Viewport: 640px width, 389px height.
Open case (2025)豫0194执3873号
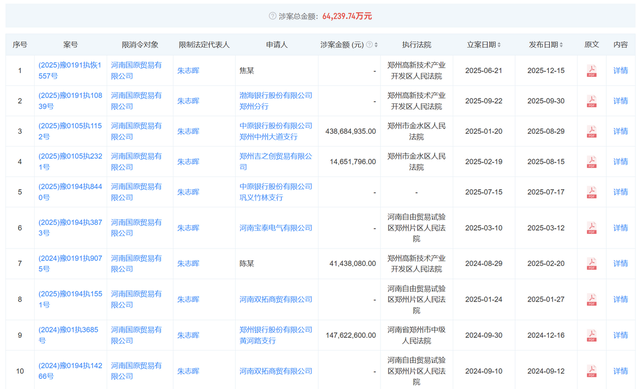(70, 228)
